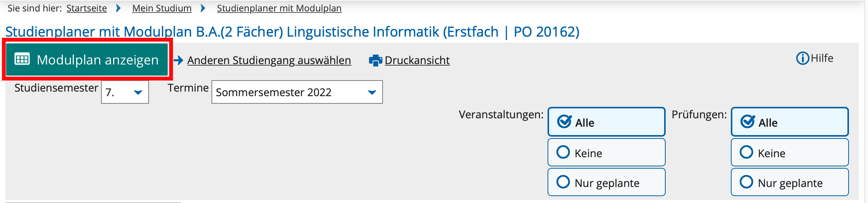The image size is (868, 203).
Task: Open Mein Studium breadcrumb item
Action: pos(162,8)
